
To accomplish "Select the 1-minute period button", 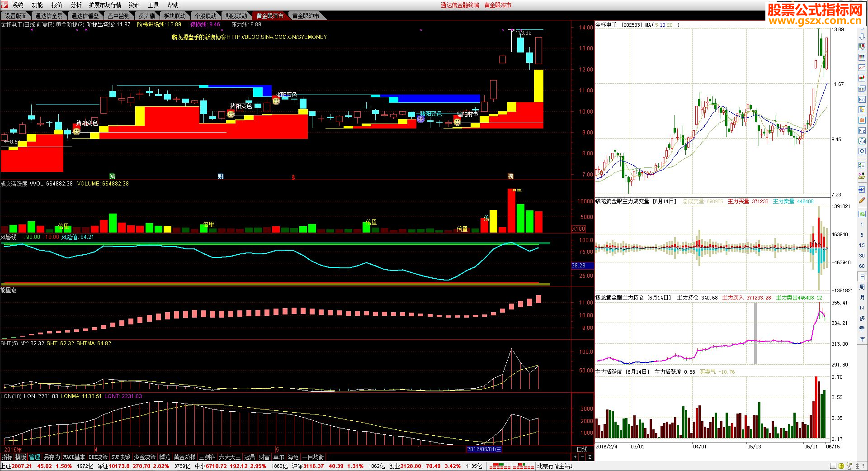I will (x=862, y=224).
